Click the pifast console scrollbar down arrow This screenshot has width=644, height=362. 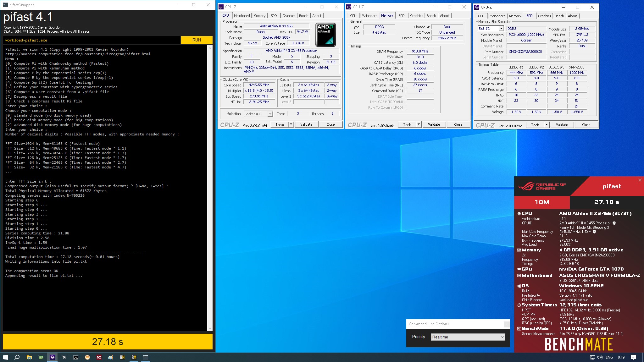pos(210,329)
